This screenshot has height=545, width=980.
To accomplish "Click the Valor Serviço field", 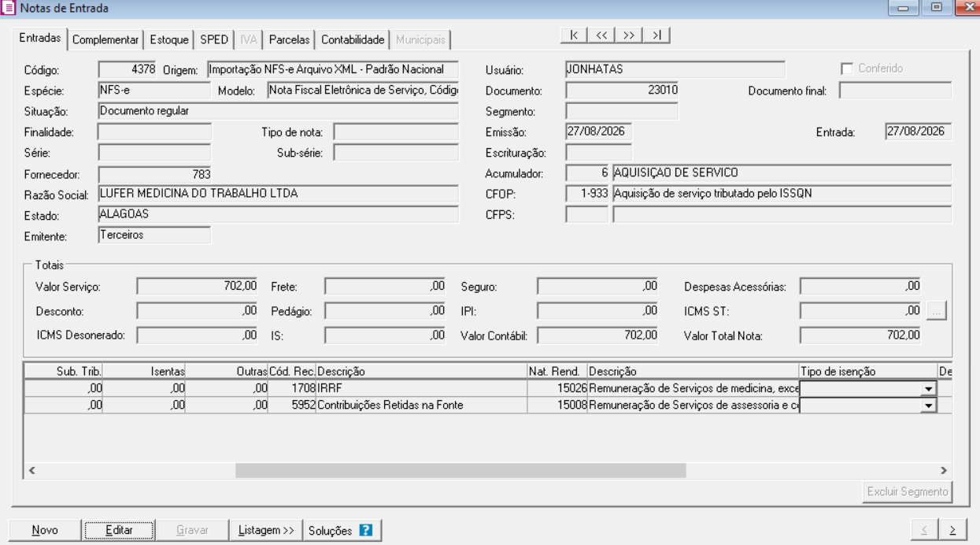I will click(x=198, y=287).
